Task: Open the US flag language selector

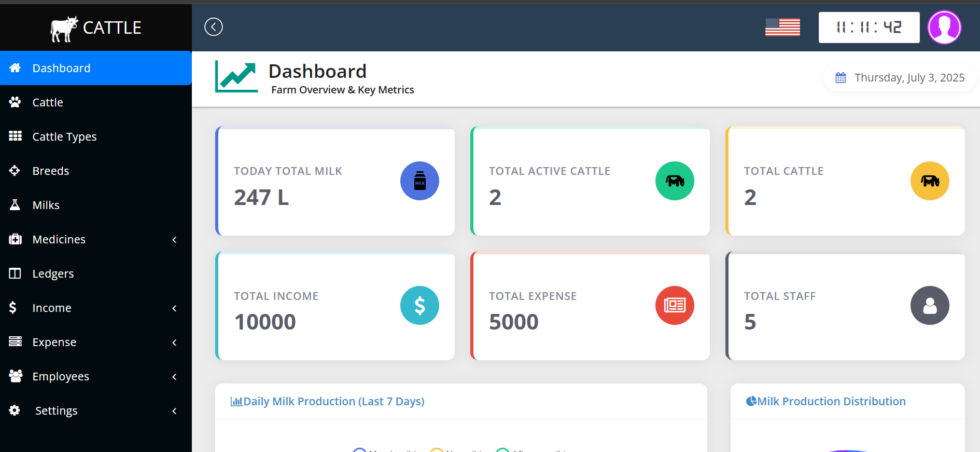Action: (782, 28)
